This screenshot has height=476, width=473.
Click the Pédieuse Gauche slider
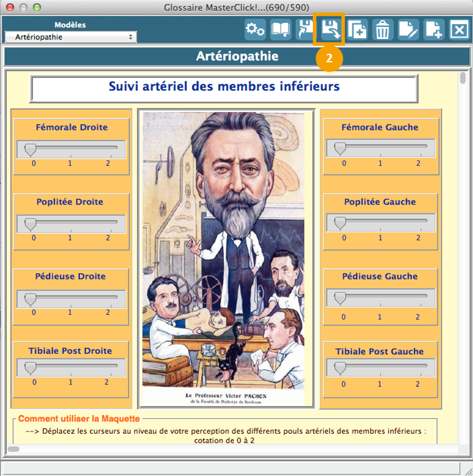click(380, 297)
